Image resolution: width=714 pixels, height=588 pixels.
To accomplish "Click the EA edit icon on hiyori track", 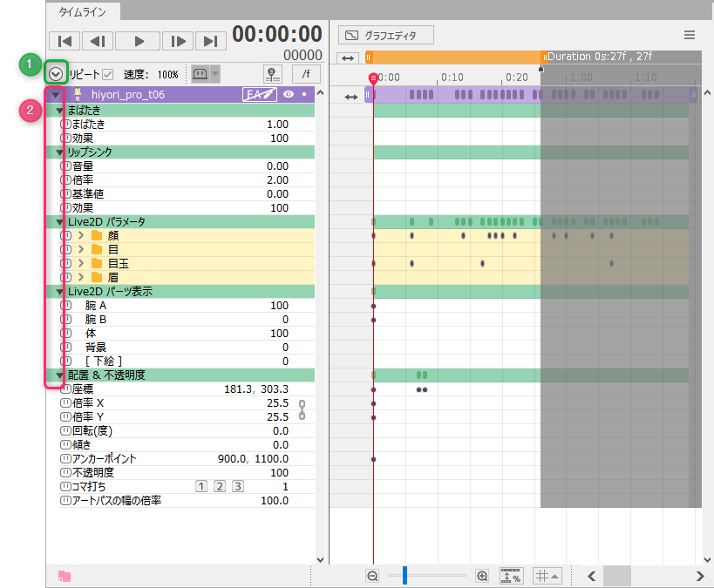I will point(260,94).
